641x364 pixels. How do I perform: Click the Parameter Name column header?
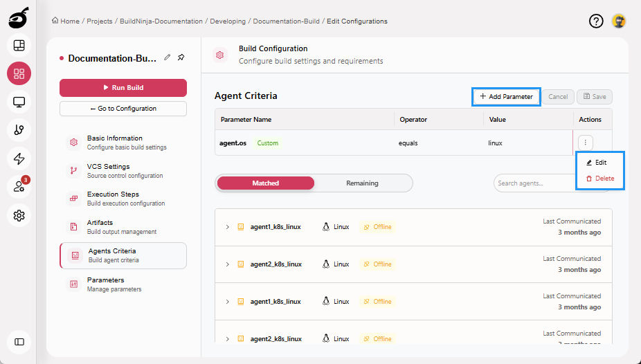tap(246, 119)
